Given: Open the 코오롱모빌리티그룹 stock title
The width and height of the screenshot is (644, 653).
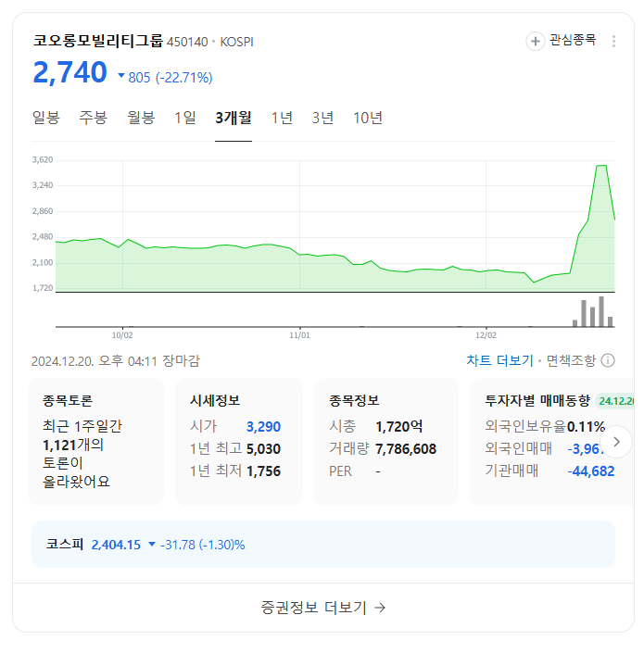Looking at the screenshot, I should (97, 41).
